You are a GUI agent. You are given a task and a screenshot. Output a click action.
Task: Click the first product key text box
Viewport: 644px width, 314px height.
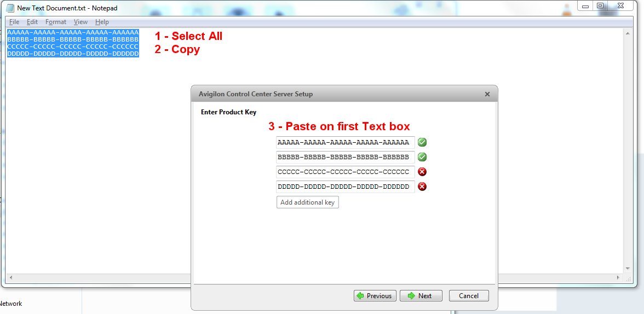click(x=345, y=142)
